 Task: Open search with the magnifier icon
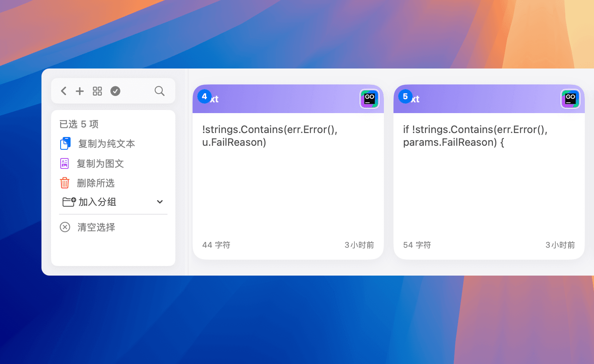coord(159,91)
